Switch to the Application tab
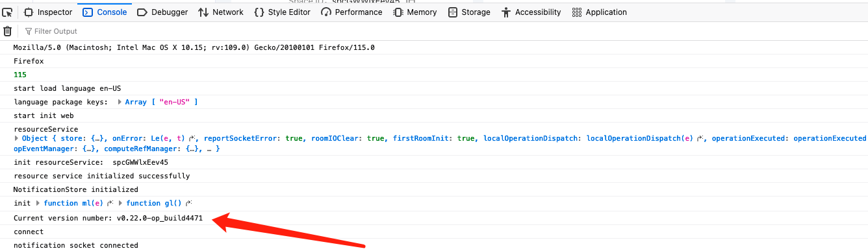Image resolution: width=868 pixels, height=251 pixels. pyautogui.click(x=600, y=12)
